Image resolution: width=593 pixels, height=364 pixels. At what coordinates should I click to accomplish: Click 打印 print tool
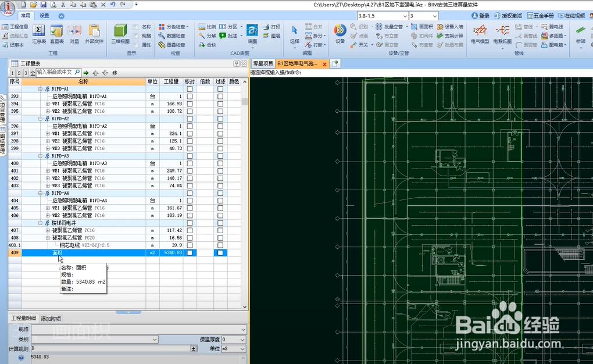pyautogui.click(x=272, y=27)
